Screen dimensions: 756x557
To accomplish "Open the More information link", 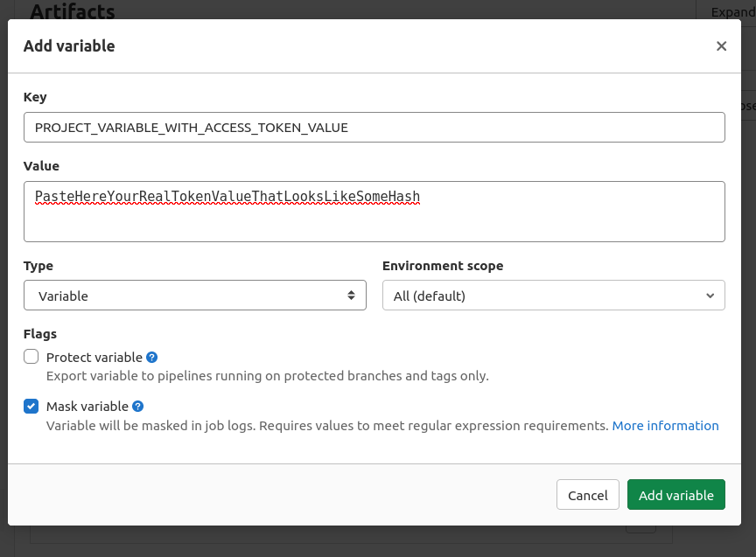I will coord(665,426).
